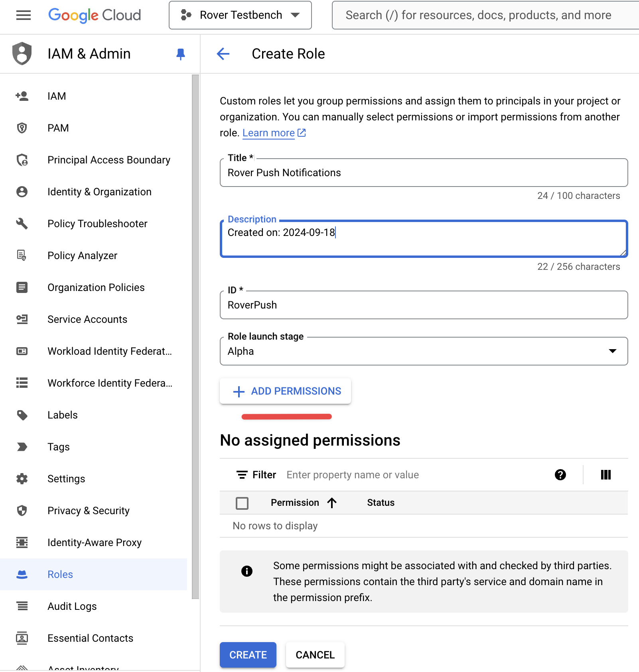This screenshot has height=672, width=639.
Task: Open the Rover Testbench project picker
Action: (240, 15)
